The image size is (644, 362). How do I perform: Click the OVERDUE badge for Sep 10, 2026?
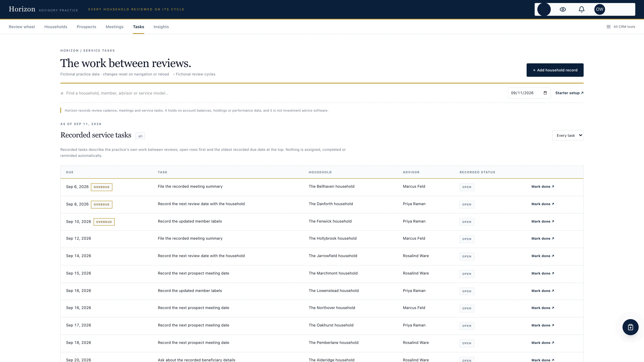[x=104, y=222]
